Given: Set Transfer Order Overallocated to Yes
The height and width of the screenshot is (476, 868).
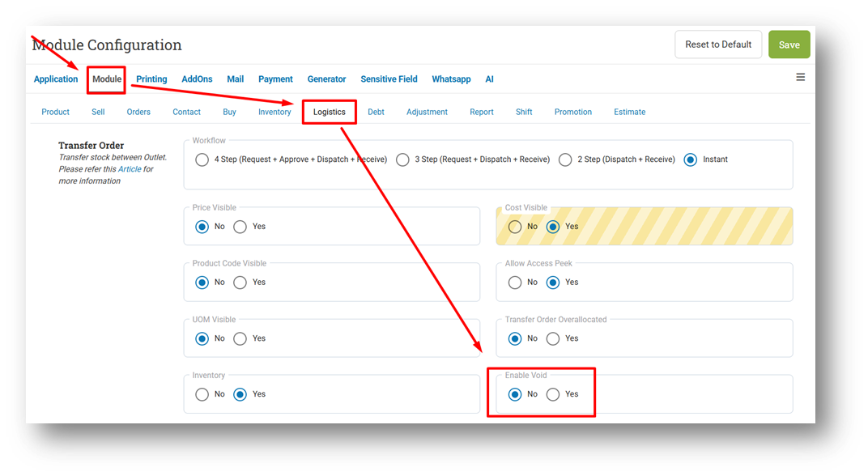Looking at the screenshot, I should 552,338.
